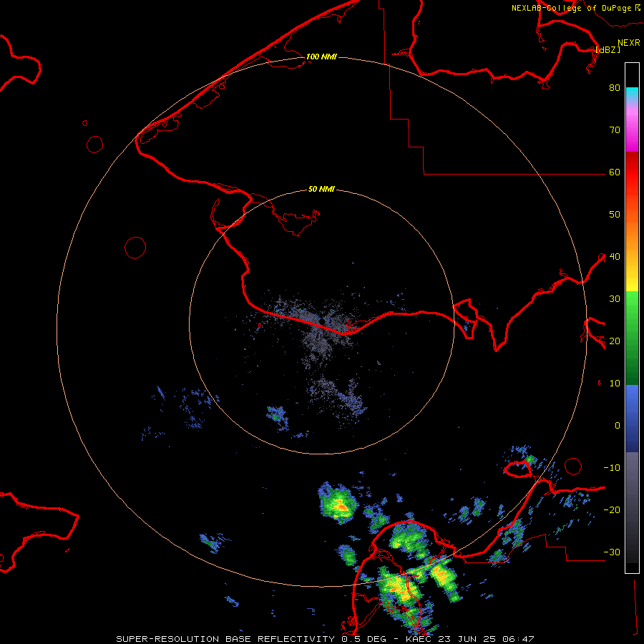Click the vertical dBZ color scale bar

point(632,318)
